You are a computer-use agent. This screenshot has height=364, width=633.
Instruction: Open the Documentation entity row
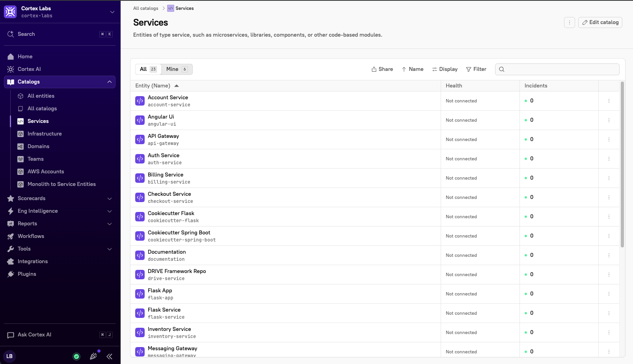tap(374, 255)
